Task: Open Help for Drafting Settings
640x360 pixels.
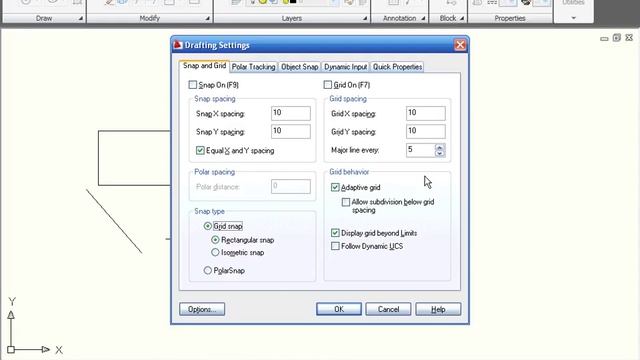Action: [438, 309]
